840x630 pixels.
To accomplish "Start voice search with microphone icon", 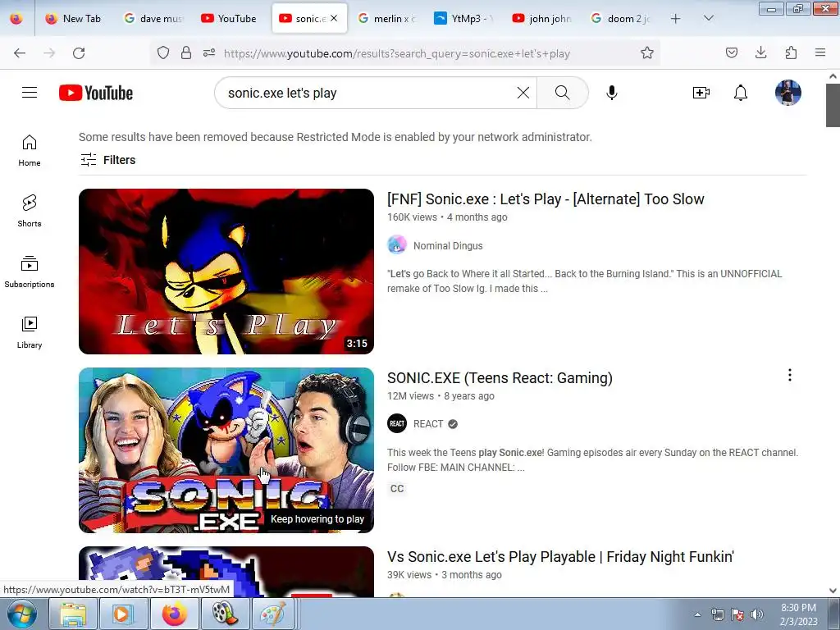I will click(611, 93).
